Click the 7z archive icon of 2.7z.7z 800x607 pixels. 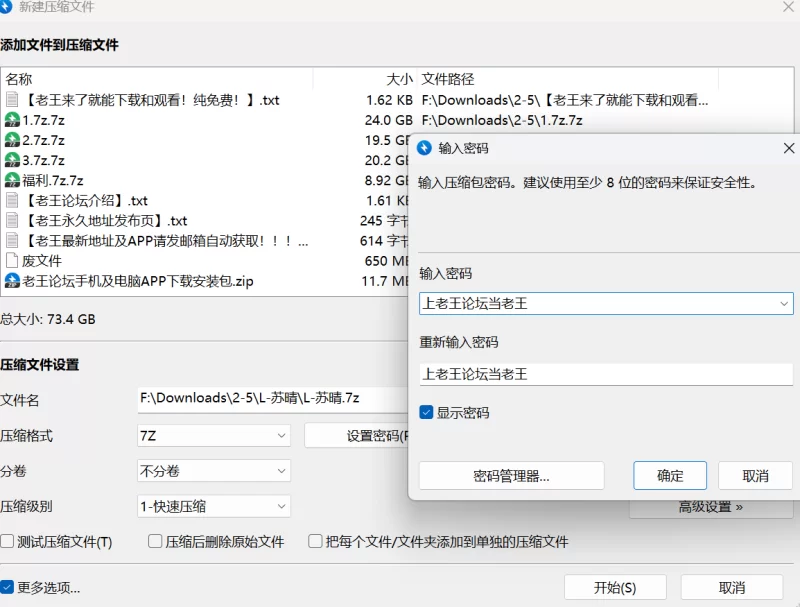pyautogui.click(x=12, y=140)
